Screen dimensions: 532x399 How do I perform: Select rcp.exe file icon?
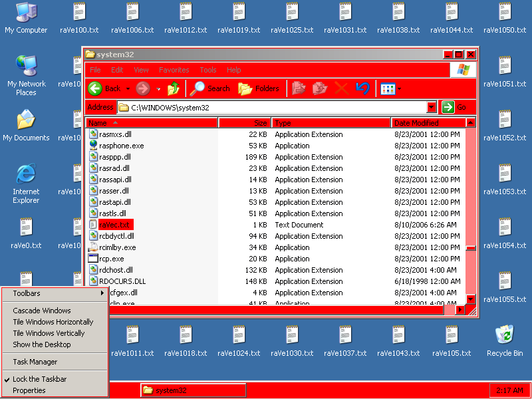93,259
